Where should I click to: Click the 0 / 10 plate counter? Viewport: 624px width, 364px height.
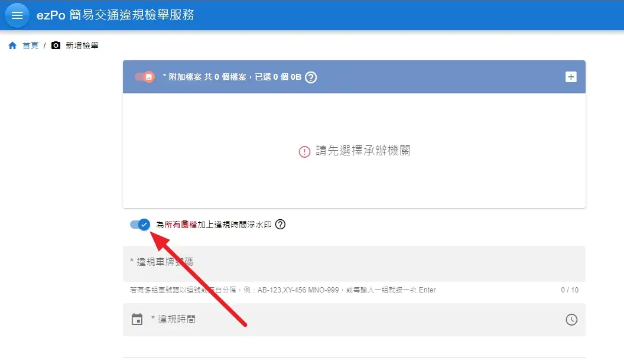pos(570,290)
